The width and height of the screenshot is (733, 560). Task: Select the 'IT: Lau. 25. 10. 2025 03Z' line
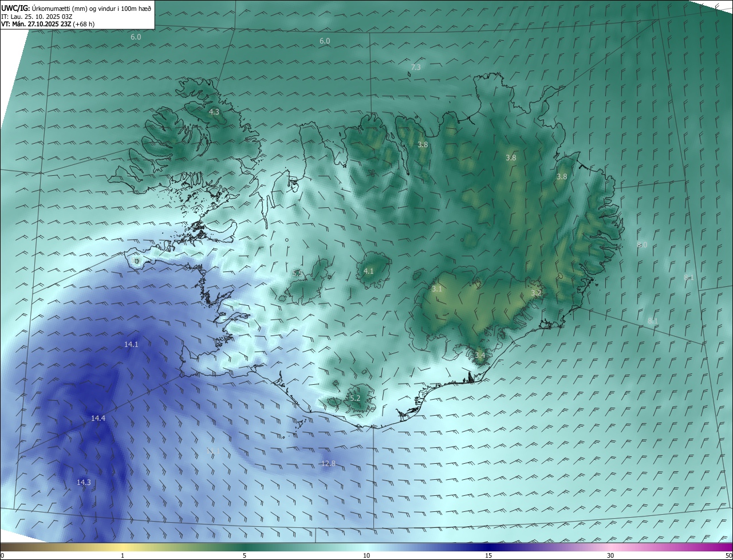tap(37, 16)
